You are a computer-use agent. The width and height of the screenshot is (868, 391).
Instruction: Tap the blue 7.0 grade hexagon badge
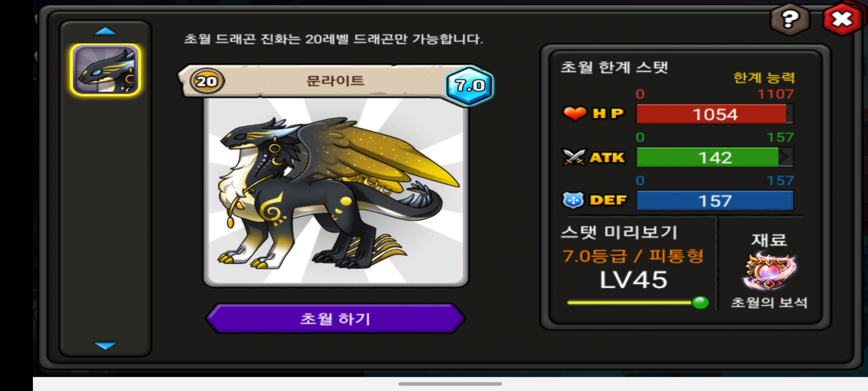tap(469, 85)
